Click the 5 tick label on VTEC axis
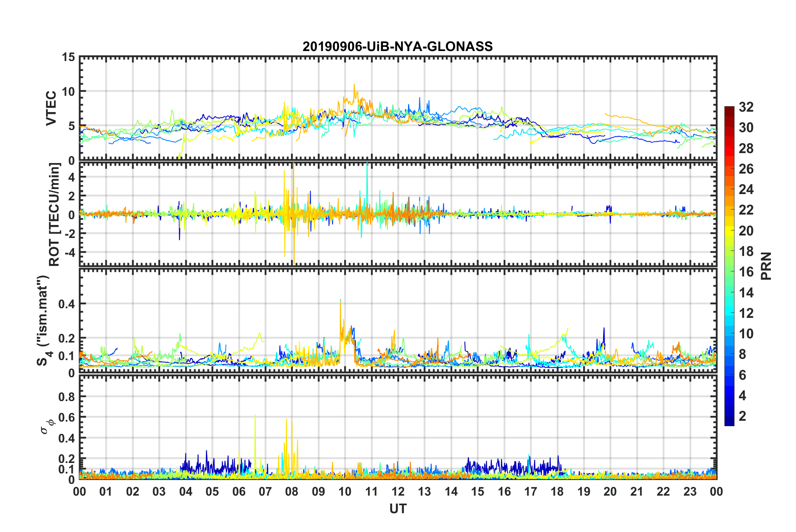This screenshot has width=796, height=532. (71, 126)
